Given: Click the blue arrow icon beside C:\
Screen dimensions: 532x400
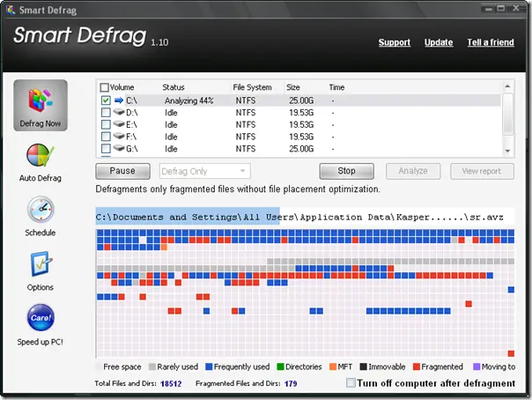Looking at the screenshot, I should click(119, 100).
